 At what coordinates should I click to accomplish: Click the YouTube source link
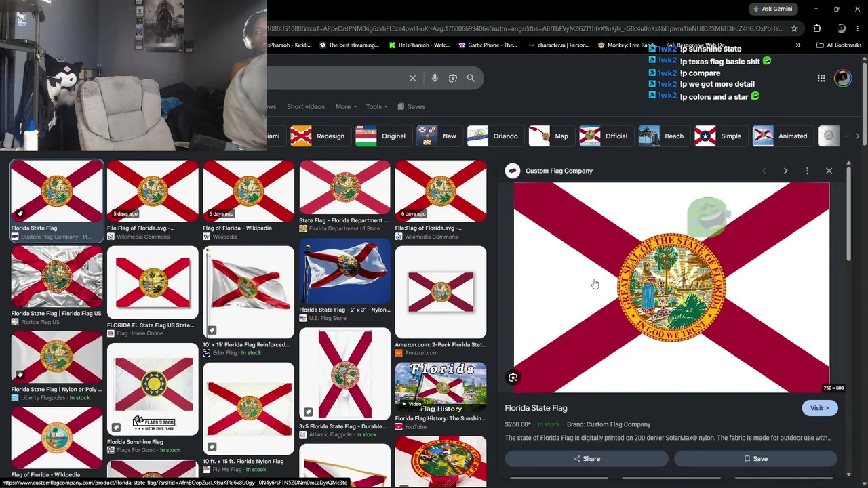pos(416,427)
